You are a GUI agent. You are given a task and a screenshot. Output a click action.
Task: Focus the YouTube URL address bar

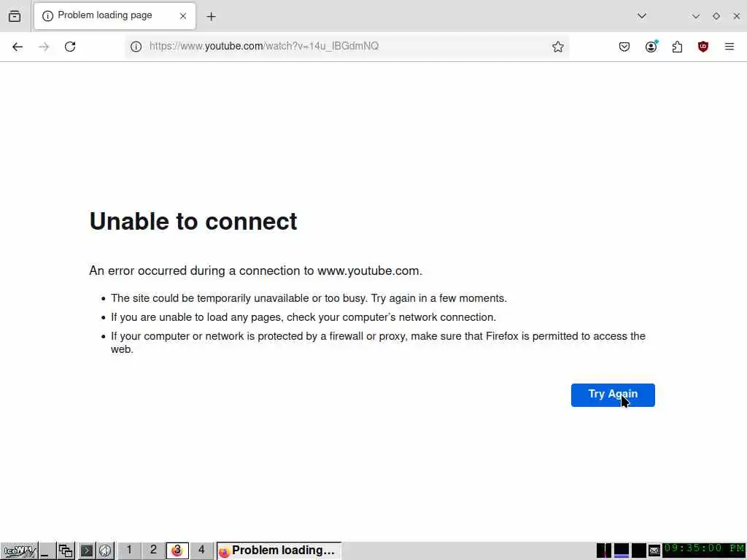point(348,46)
